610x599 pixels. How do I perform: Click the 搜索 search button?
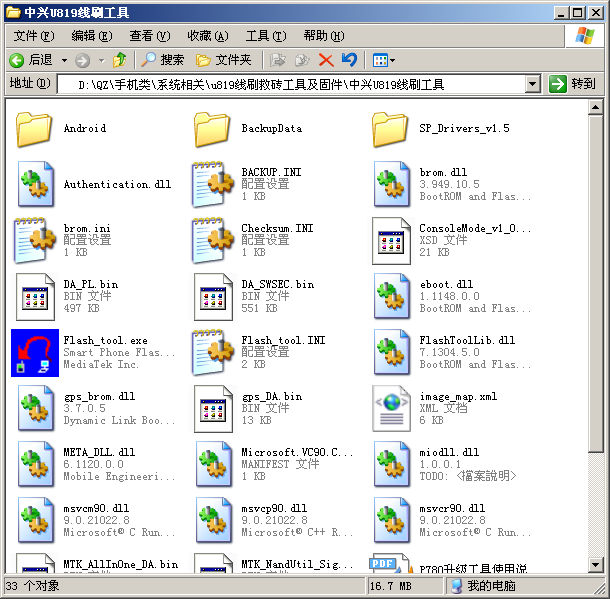coord(162,60)
